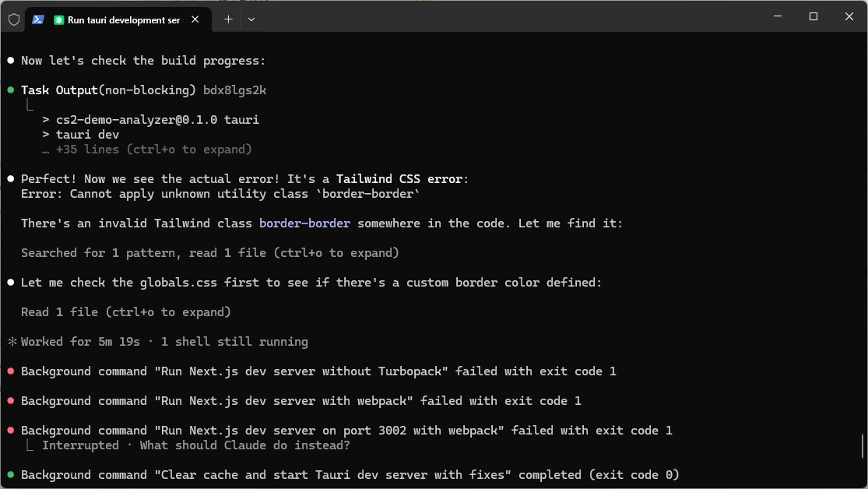Minimize the terminal window
868x489 pixels.
coord(777,16)
